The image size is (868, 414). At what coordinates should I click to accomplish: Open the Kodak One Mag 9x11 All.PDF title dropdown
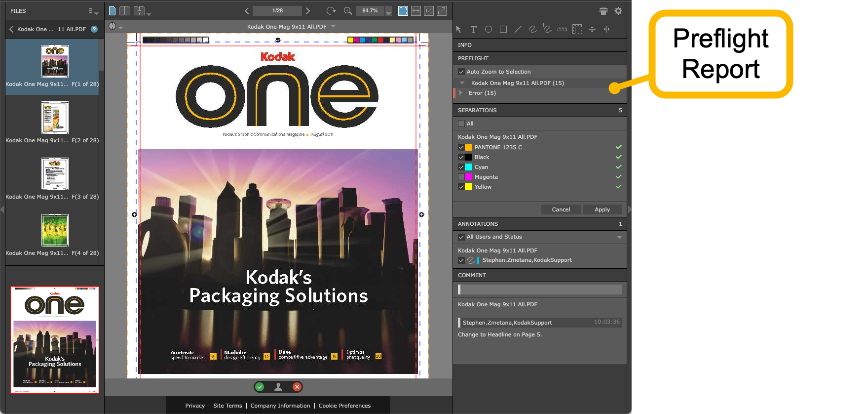[333, 27]
